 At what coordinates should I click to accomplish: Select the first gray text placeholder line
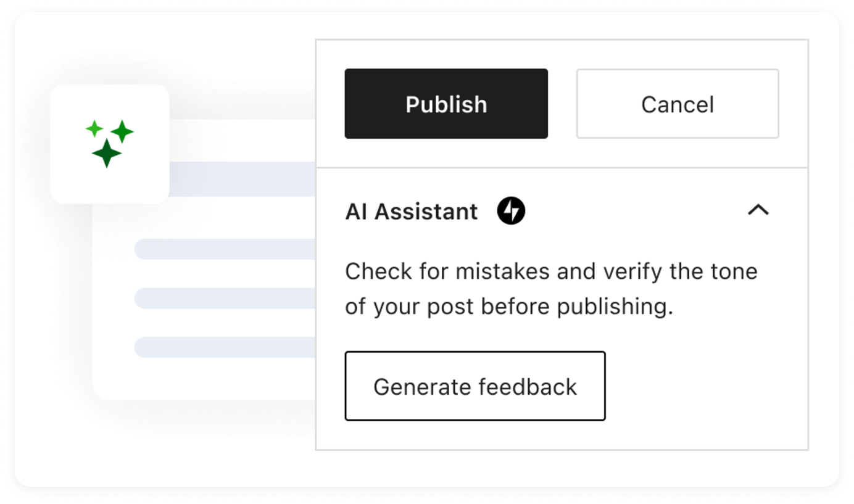coord(225,249)
